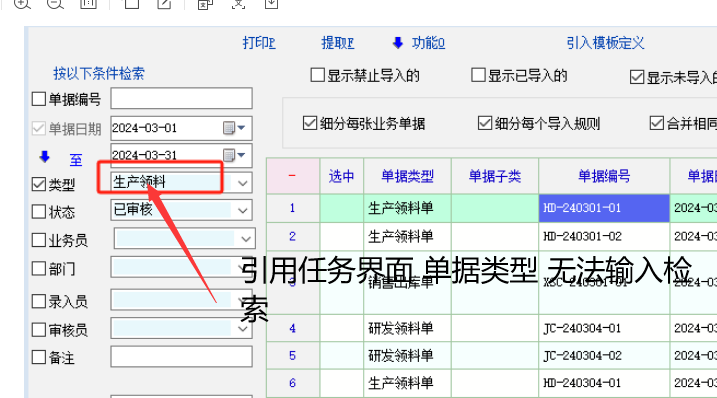The width and height of the screenshot is (717, 398).
Task: Check the 审核员 filter checkbox
Action: click(x=39, y=330)
